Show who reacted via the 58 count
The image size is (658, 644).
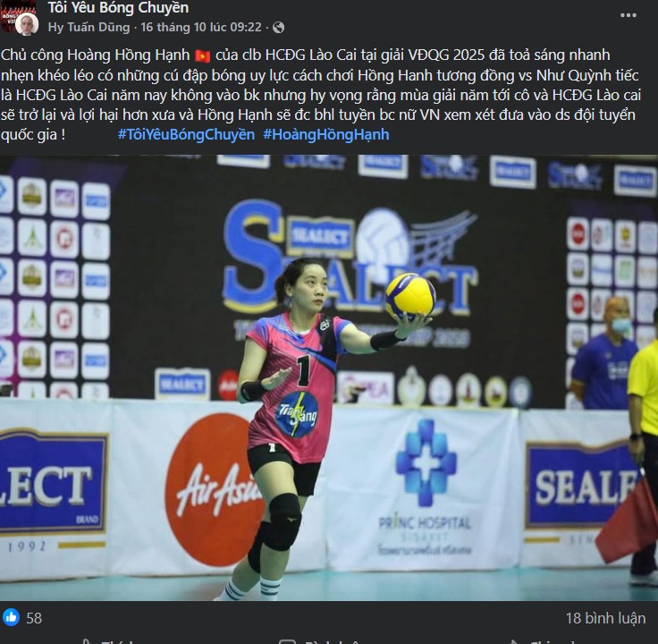[x=34, y=618]
